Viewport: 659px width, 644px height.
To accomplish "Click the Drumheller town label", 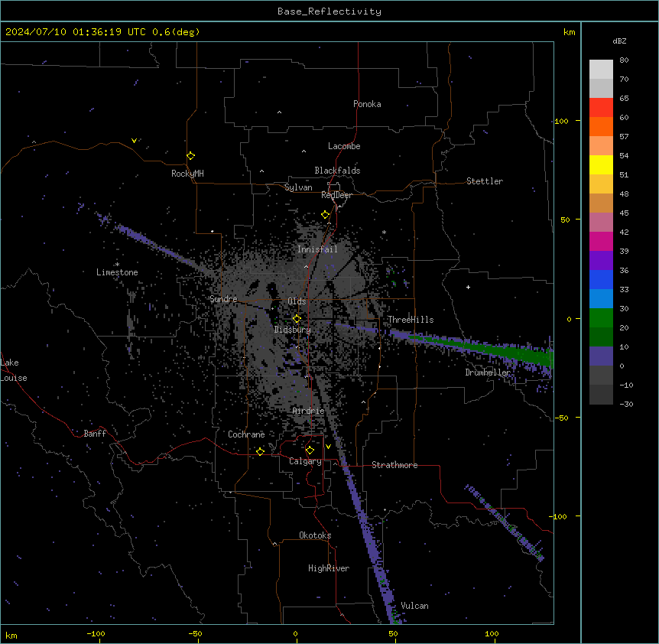I will (488, 372).
